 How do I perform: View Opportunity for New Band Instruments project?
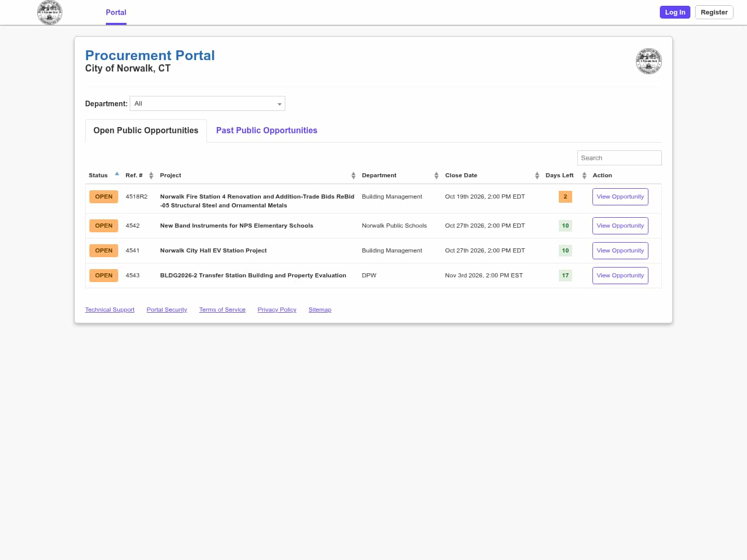pos(620,226)
